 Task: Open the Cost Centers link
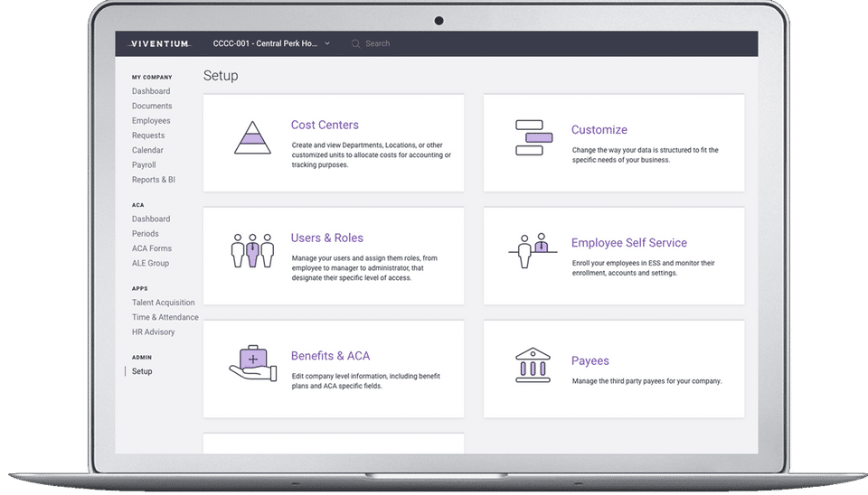pyautogui.click(x=325, y=125)
